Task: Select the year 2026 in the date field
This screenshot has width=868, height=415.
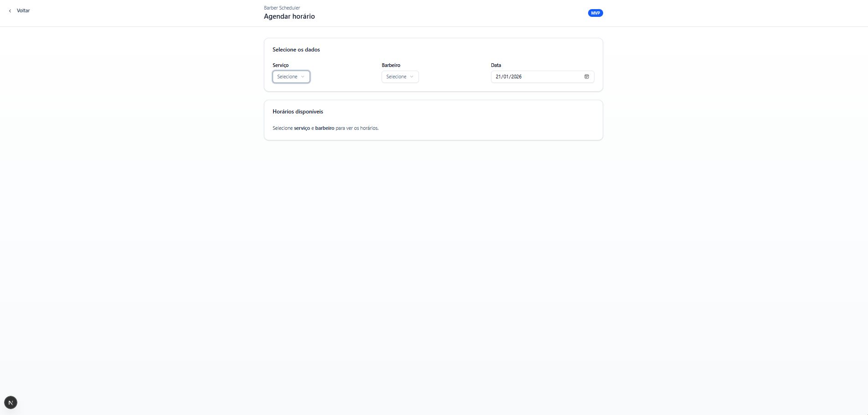Action: pyautogui.click(x=517, y=77)
